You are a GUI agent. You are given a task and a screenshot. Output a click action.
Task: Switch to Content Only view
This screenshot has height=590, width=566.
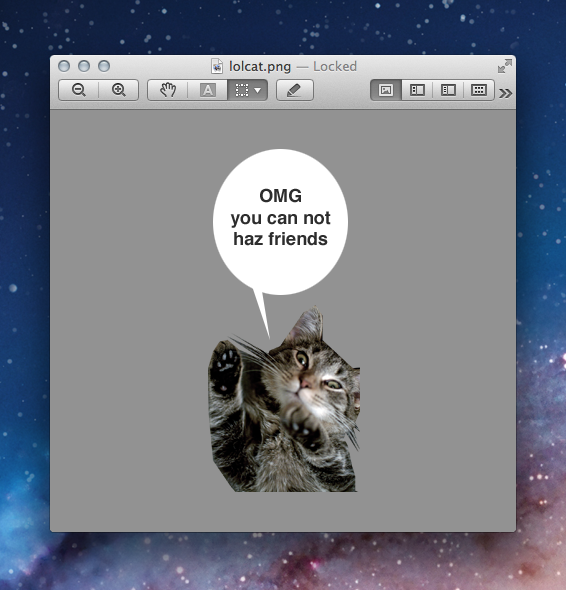[386, 90]
